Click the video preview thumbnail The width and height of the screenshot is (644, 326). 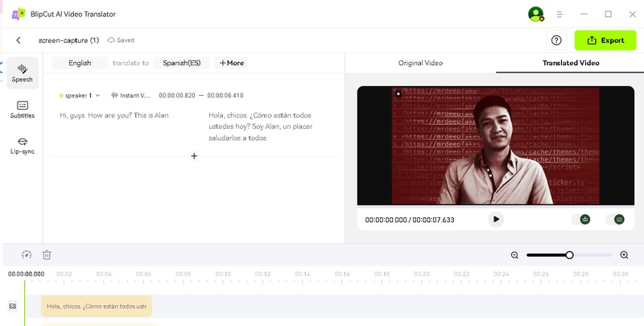pos(495,146)
